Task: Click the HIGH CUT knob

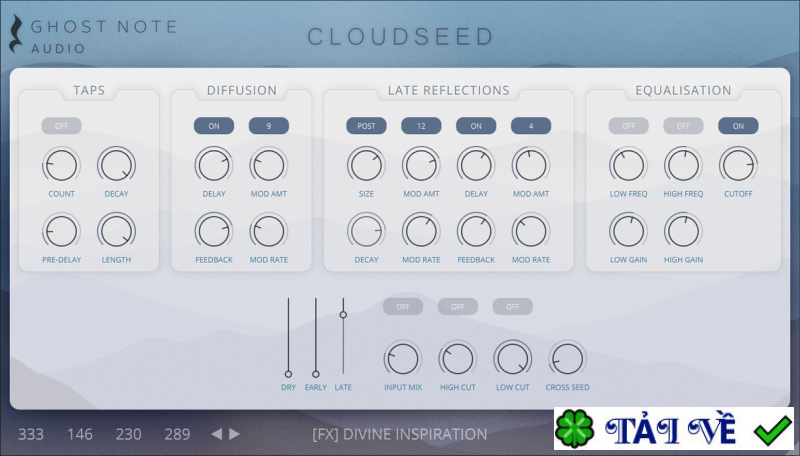Action: coord(458,359)
